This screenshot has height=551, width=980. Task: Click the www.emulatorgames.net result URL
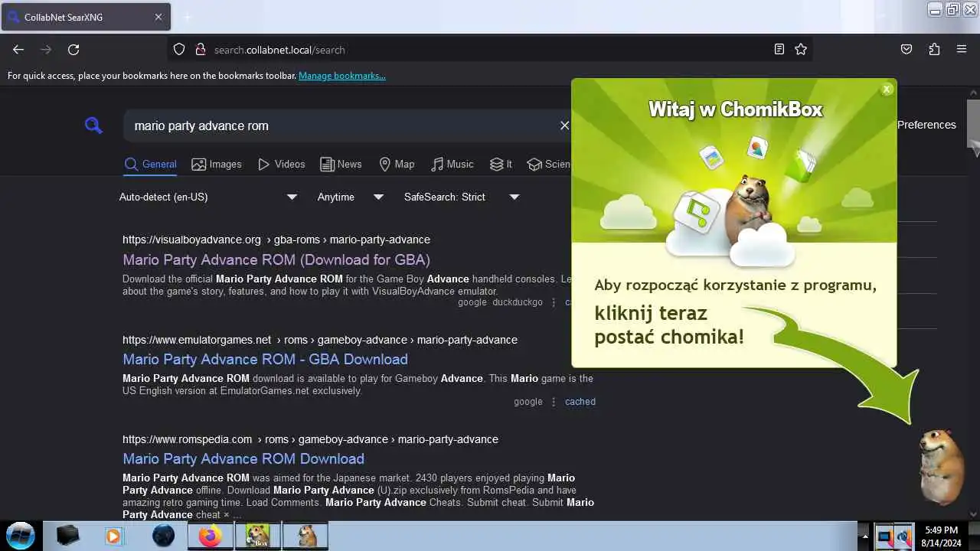point(320,340)
